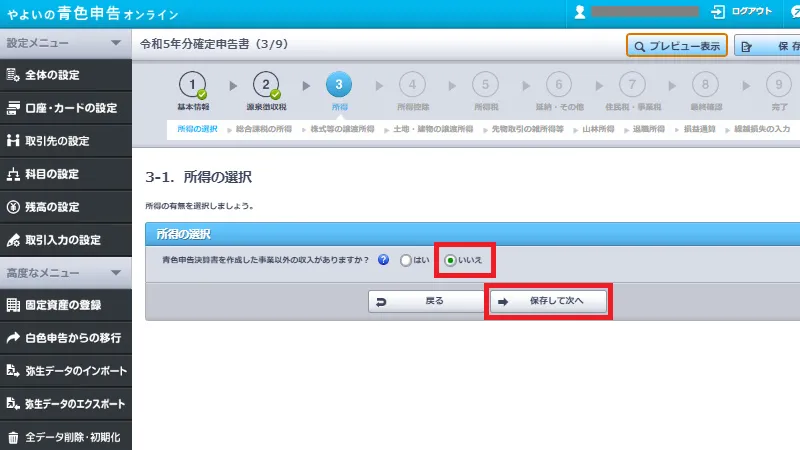The height and width of the screenshot is (450, 800).
Task: Open 残高の設定 menu item
Action: point(65,207)
